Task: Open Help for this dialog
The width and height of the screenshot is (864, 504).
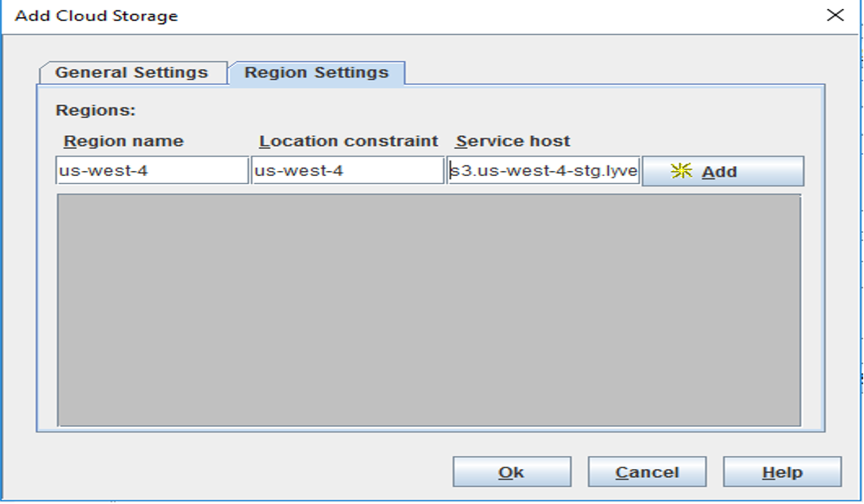Action: click(x=782, y=472)
